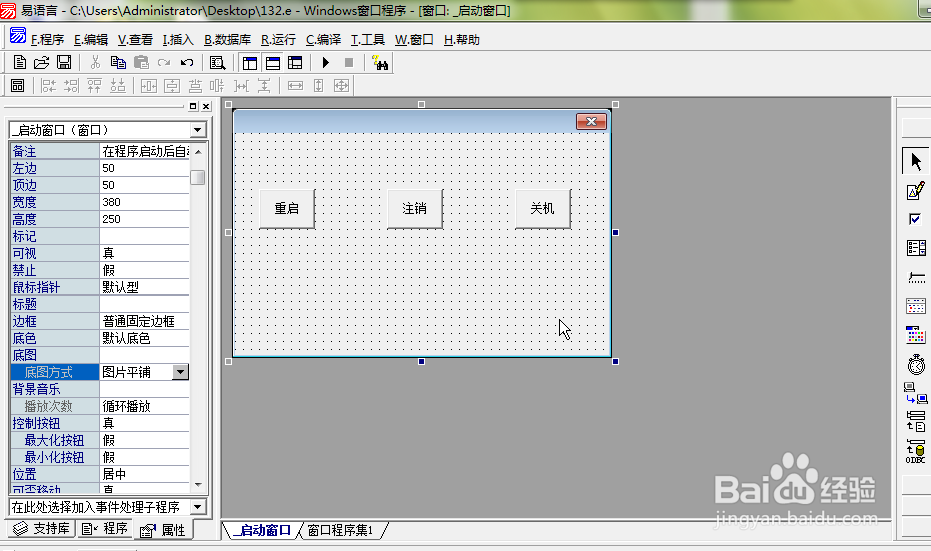The image size is (931, 551).
Task: Select the ODBC database component icon
Action: 916,451
